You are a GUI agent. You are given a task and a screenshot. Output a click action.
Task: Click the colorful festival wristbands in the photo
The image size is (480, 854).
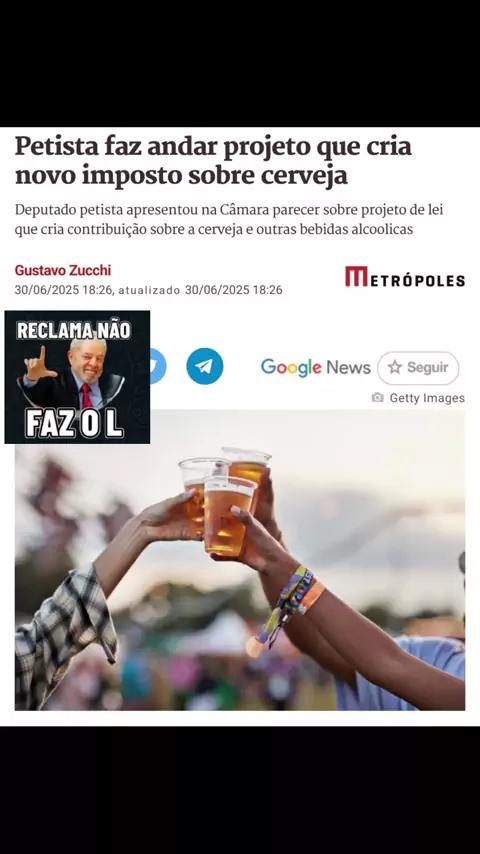point(289,605)
